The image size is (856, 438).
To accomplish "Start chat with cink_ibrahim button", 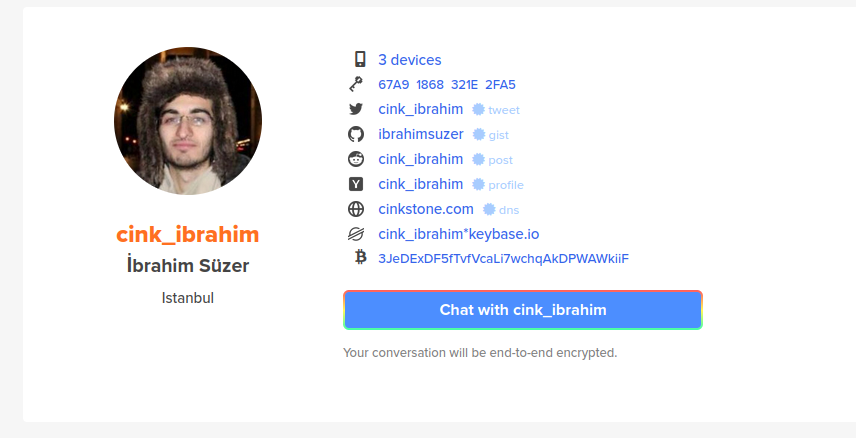I will tap(523, 310).
